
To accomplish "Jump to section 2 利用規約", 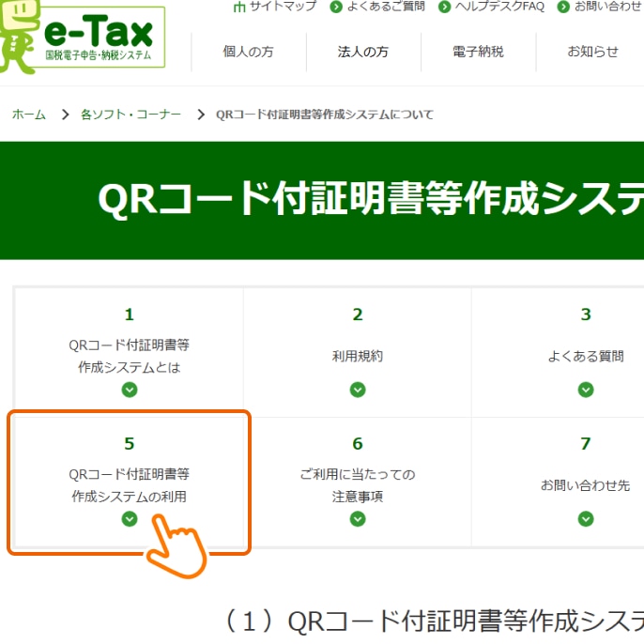I will point(358,352).
